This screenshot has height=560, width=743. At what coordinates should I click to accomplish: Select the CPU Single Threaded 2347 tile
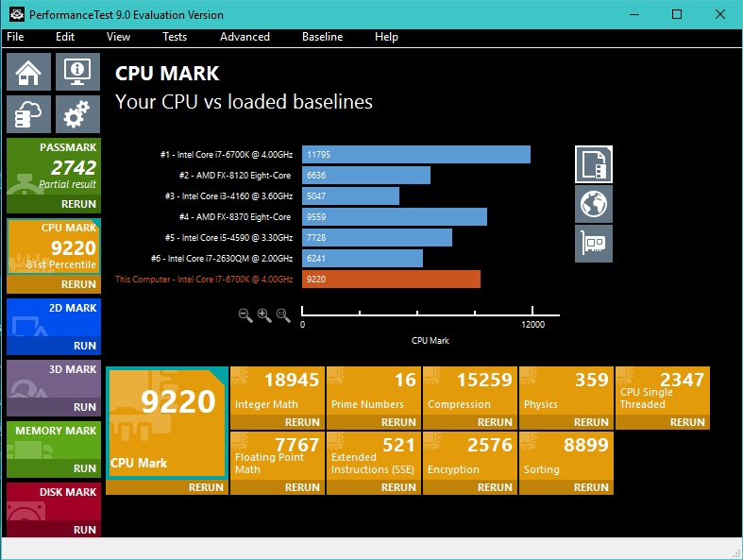[x=663, y=391]
